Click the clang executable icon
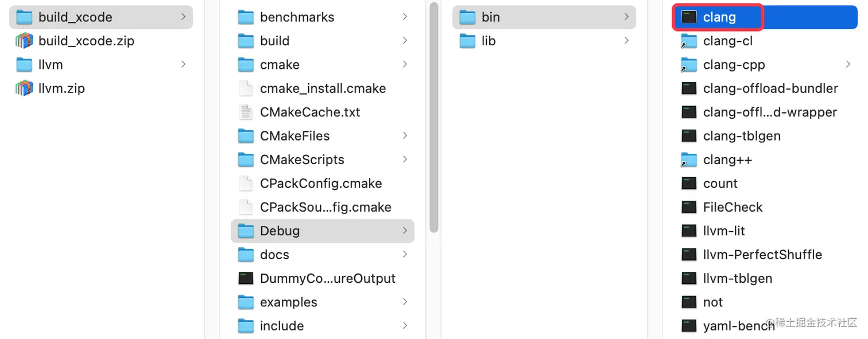Image resolution: width=868 pixels, height=339 pixels. tap(689, 17)
